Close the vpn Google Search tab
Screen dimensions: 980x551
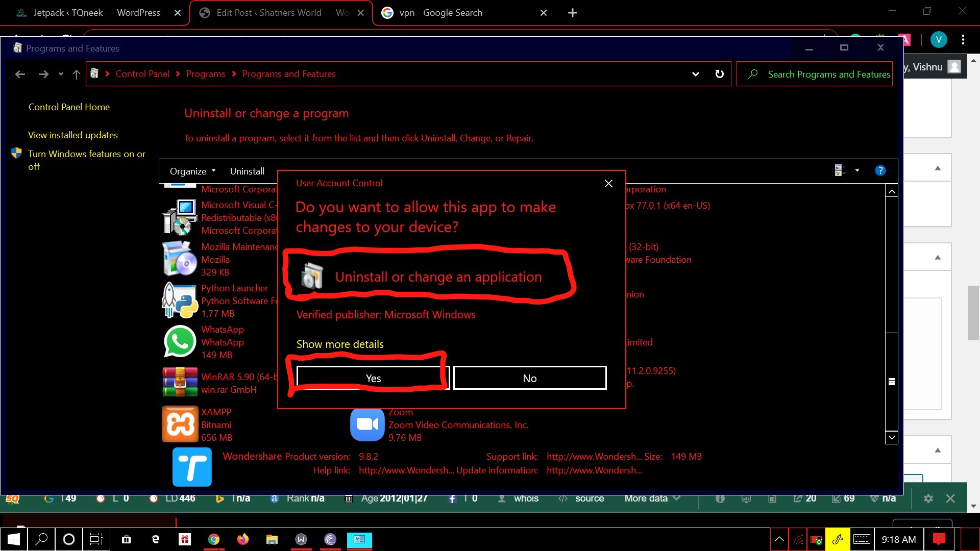543,13
